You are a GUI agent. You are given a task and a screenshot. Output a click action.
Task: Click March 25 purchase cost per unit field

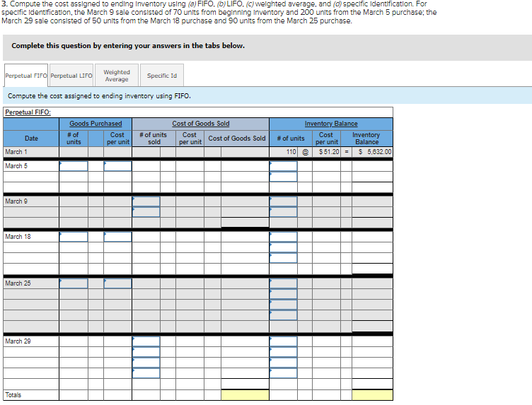click(117, 283)
